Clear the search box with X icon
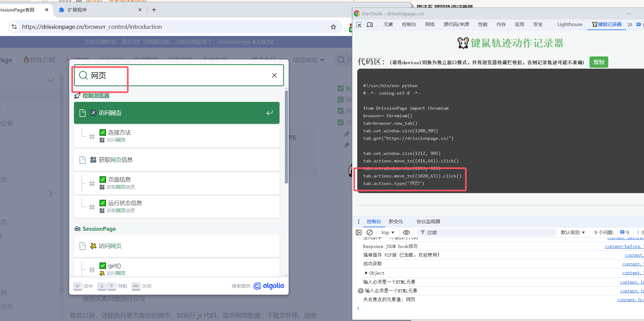 274,75
